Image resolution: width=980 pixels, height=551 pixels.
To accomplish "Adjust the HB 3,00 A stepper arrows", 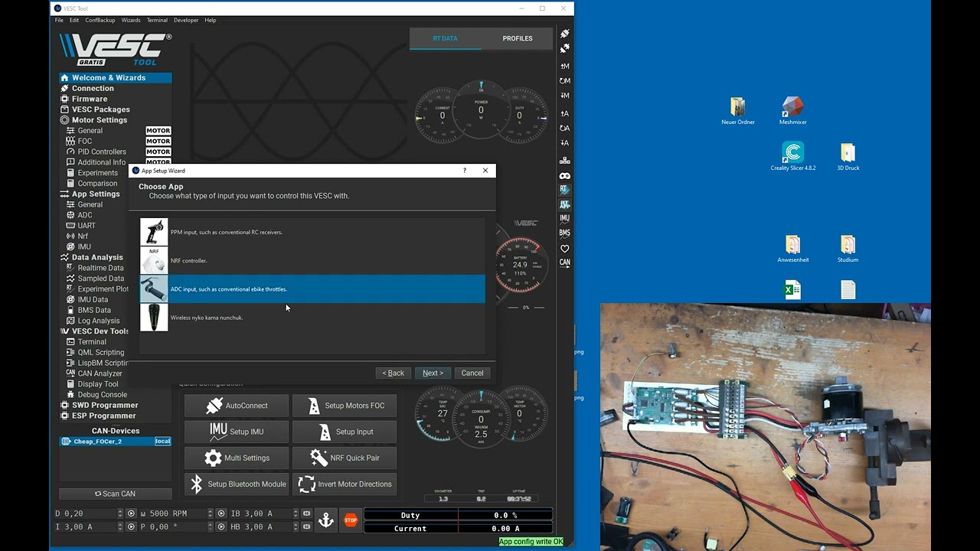I will [x=296, y=527].
